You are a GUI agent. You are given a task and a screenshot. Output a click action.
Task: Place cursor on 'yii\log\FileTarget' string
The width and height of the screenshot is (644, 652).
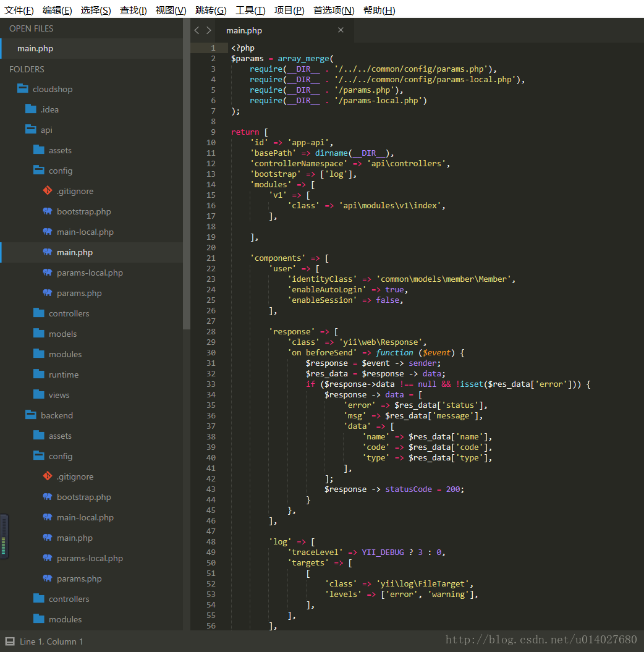[x=422, y=583]
